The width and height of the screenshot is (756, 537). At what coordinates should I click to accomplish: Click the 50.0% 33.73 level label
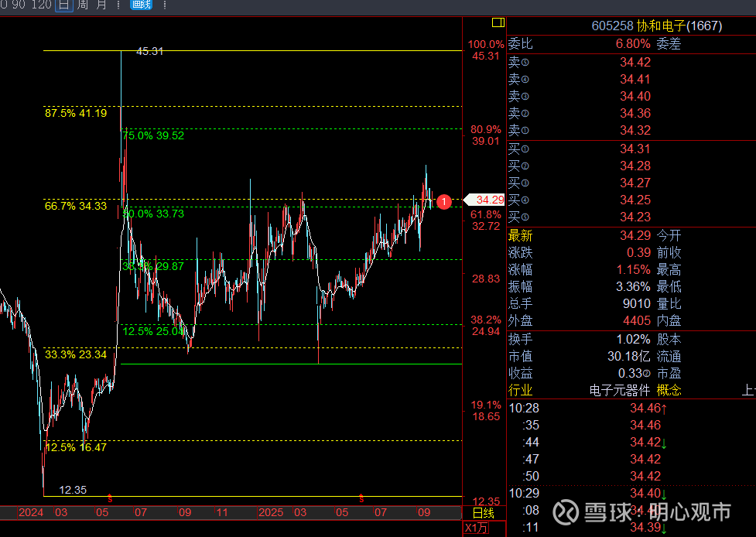point(153,214)
